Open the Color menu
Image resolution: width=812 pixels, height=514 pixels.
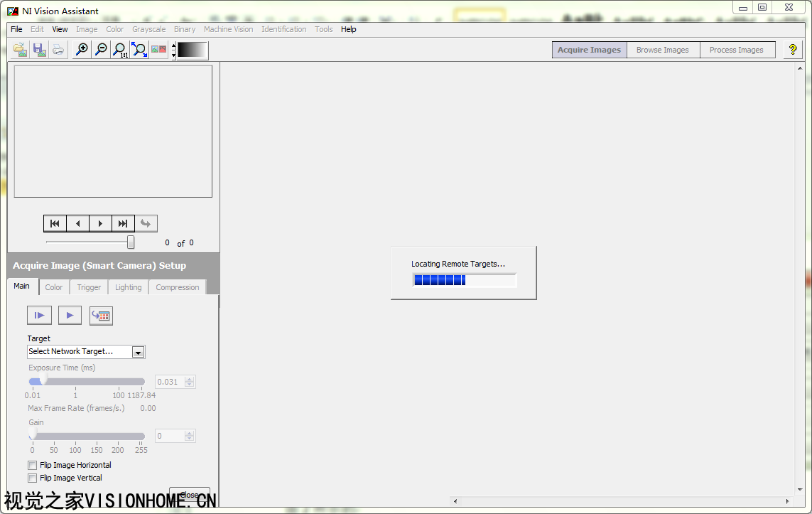point(115,30)
